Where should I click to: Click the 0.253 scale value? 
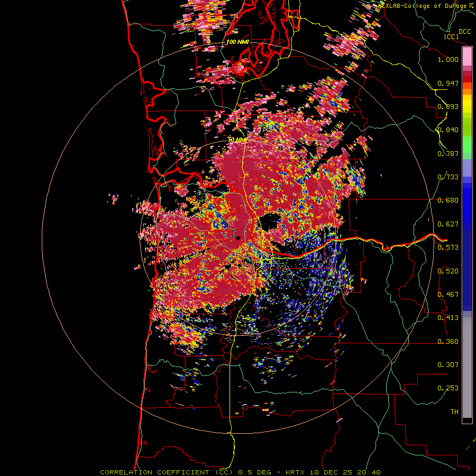coord(448,388)
